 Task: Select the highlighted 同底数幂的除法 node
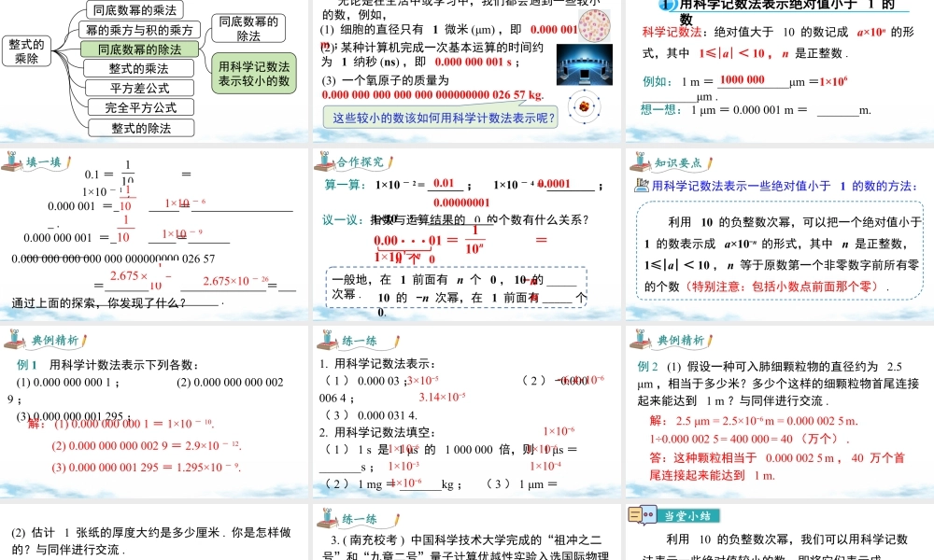(x=139, y=49)
